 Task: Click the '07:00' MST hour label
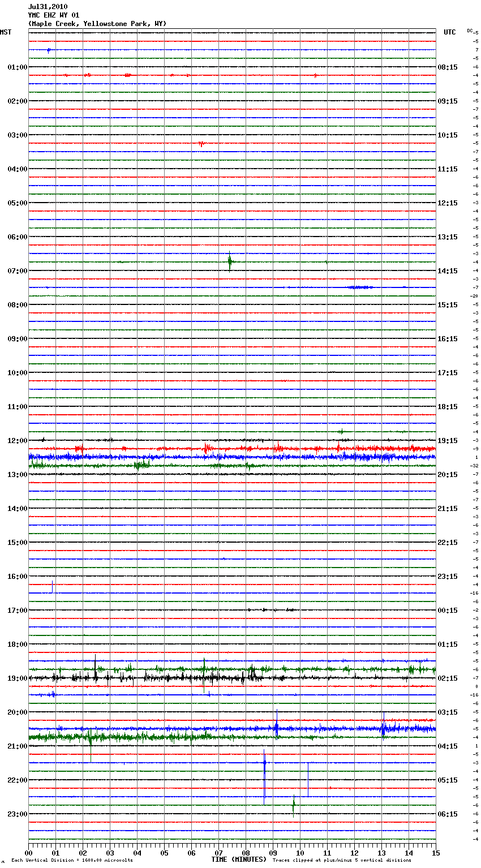(x=18, y=271)
